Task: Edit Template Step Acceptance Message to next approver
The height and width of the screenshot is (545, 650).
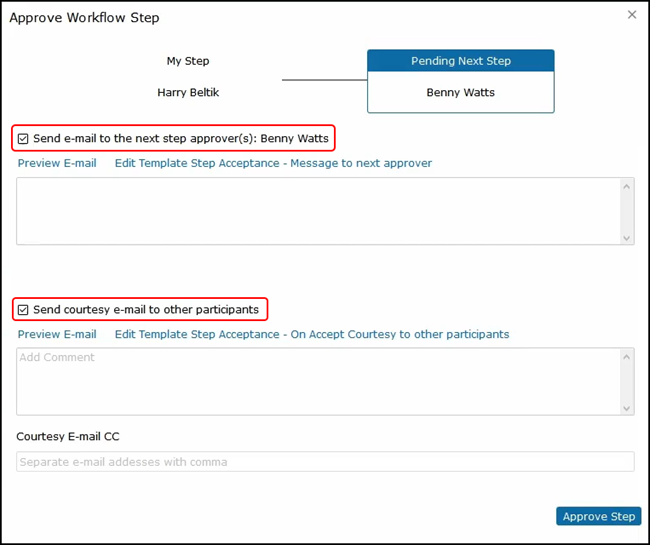Action: (x=273, y=163)
